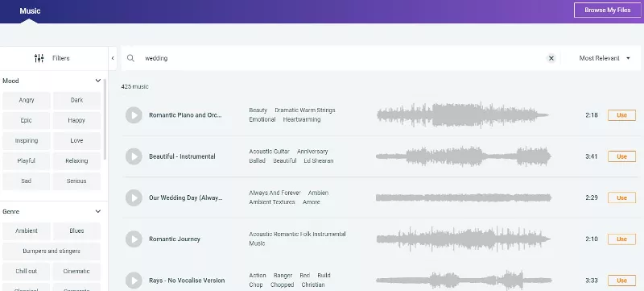Click the Beauty tag

(x=258, y=110)
